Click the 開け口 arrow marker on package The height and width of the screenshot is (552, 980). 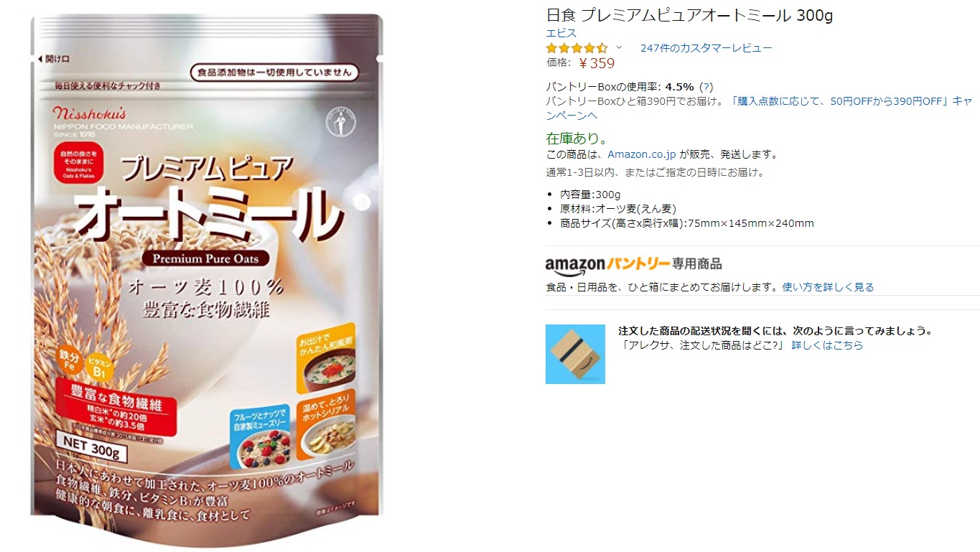57,58
